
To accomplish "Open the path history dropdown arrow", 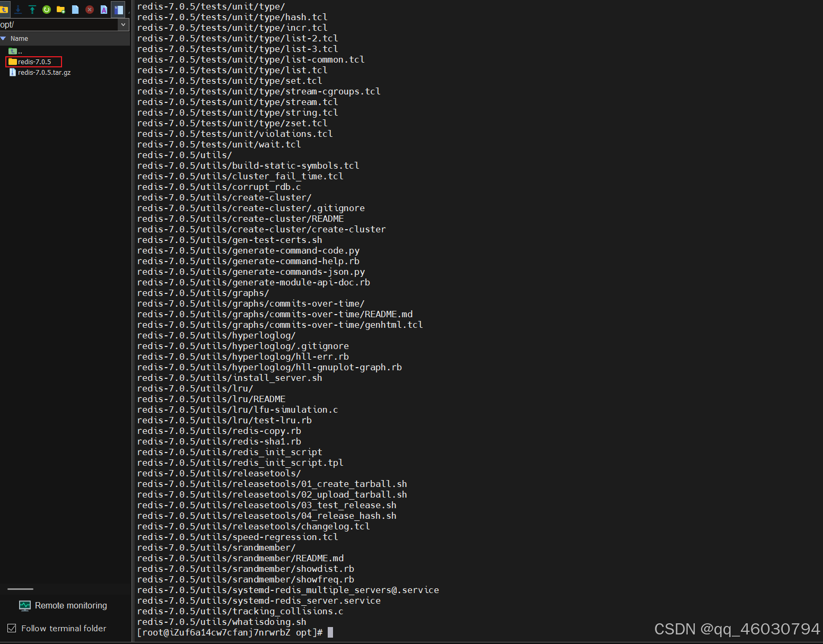I will click(x=124, y=24).
